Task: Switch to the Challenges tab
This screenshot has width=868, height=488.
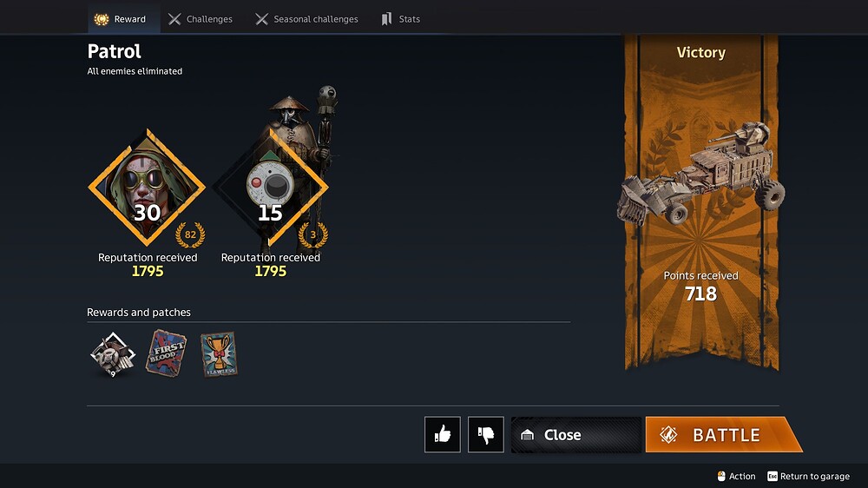Action: (x=201, y=19)
